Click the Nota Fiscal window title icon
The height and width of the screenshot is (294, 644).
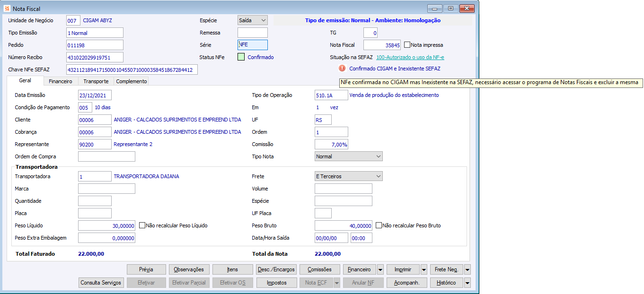click(7, 8)
